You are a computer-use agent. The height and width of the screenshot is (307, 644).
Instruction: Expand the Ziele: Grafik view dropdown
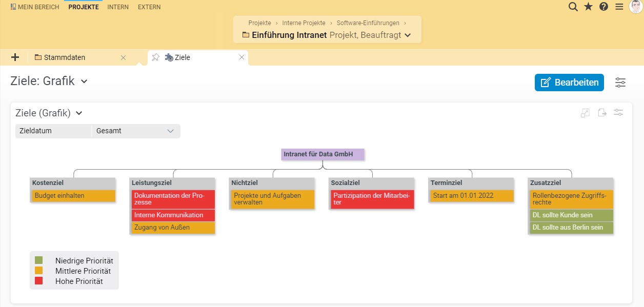pyautogui.click(x=84, y=81)
